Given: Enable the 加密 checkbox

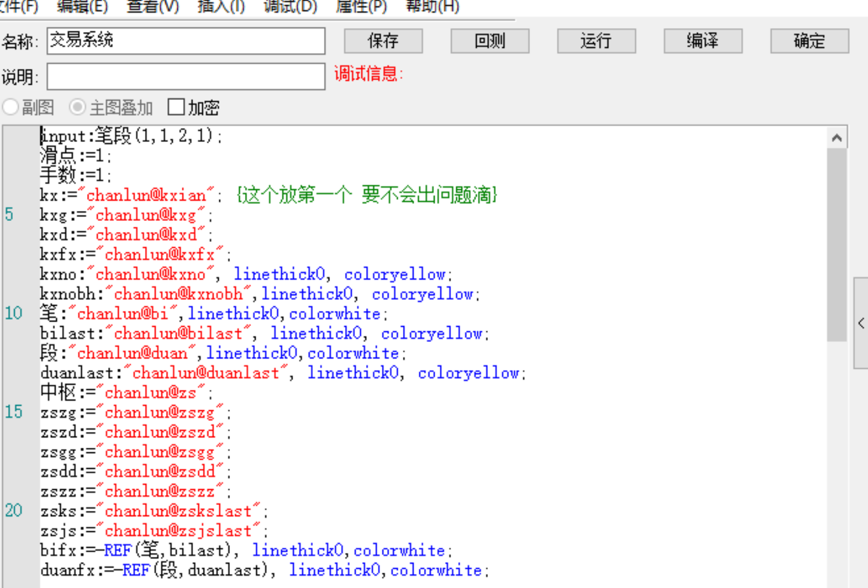Looking at the screenshot, I should pos(176,108).
